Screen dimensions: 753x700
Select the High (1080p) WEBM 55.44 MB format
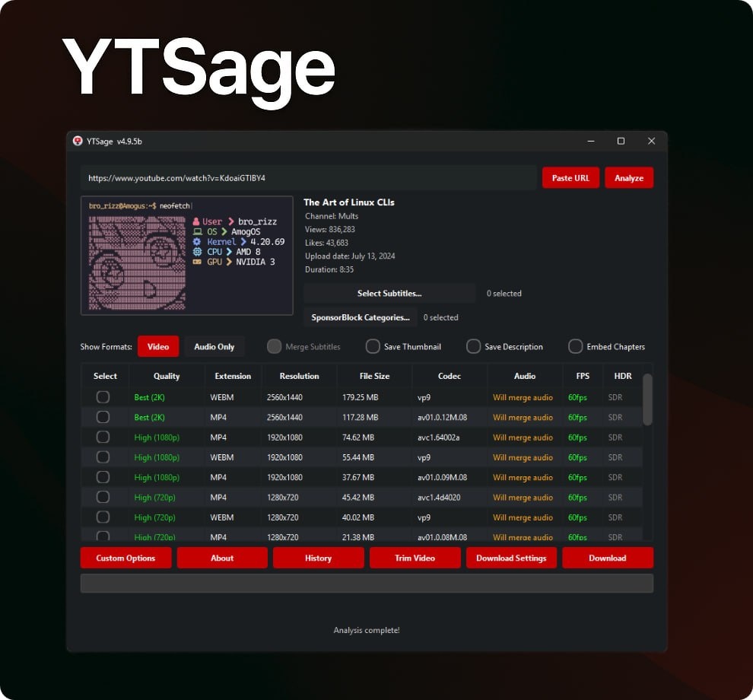click(103, 457)
